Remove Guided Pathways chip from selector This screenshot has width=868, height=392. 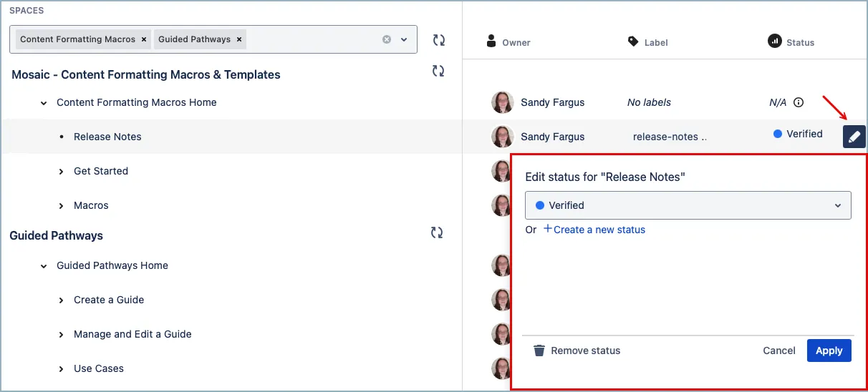coord(239,39)
